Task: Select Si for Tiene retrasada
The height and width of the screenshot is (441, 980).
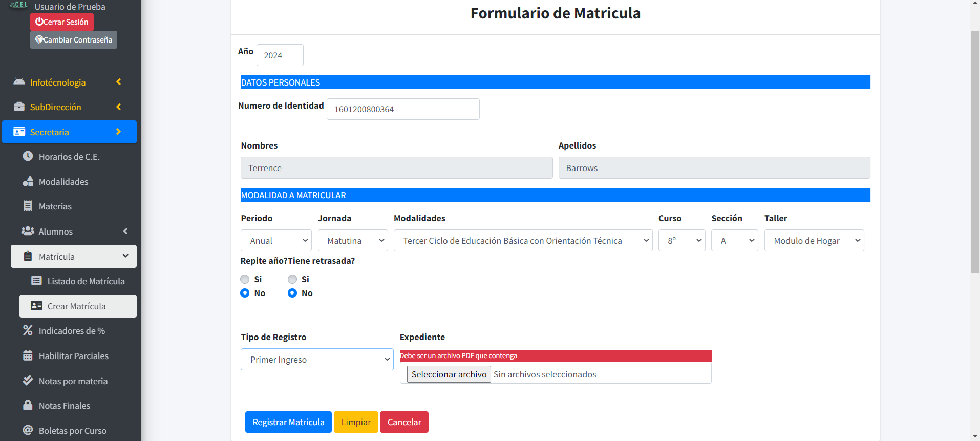Action: click(x=292, y=279)
